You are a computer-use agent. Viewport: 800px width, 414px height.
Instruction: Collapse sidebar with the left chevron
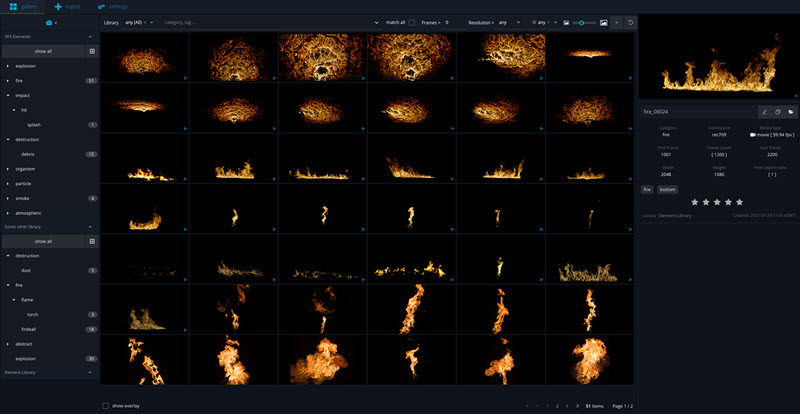(56, 22)
